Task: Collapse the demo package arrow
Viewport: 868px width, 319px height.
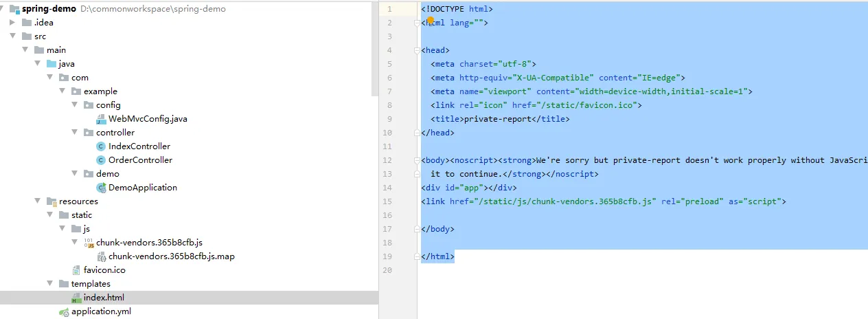Action: [75, 174]
